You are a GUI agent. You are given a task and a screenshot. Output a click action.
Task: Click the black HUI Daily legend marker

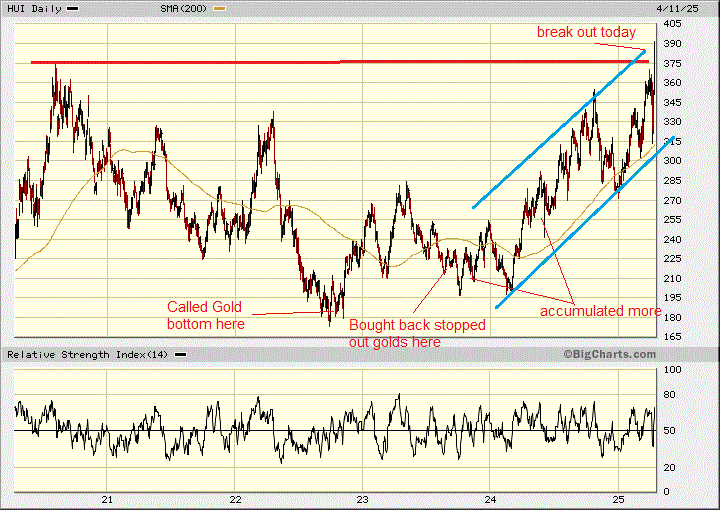pos(73,9)
